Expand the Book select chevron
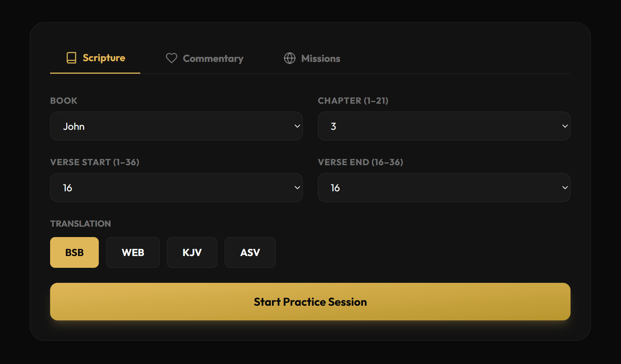This screenshot has height=364, width=621. (297, 126)
